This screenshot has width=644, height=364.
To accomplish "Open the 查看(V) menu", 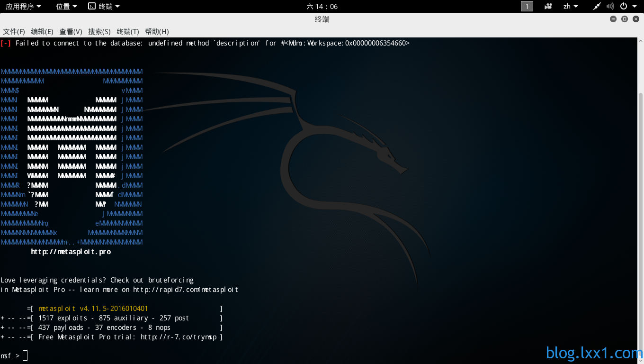I will point(71,31).
